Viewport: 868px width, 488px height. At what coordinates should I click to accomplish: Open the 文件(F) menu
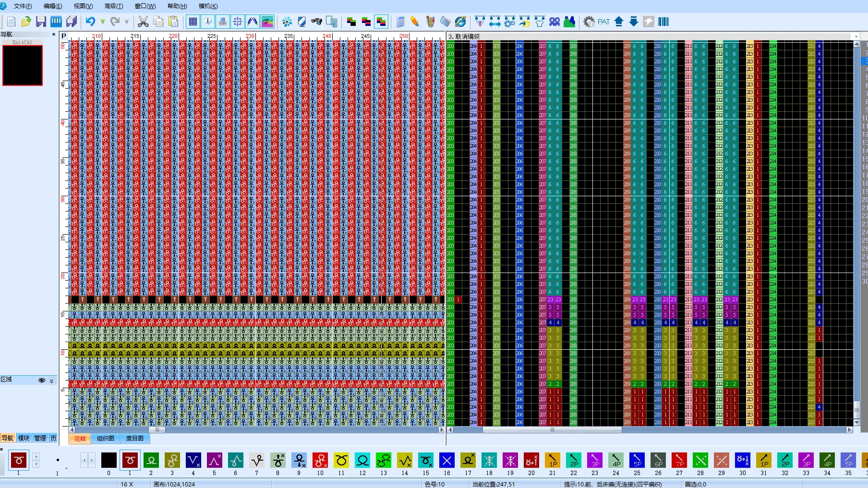coord(23,6)
